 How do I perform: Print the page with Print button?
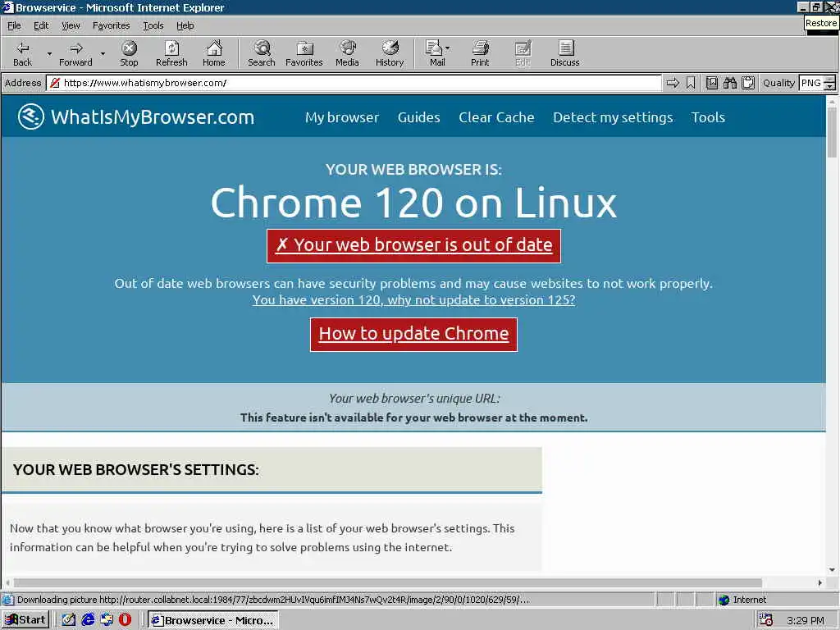point(480,53)
